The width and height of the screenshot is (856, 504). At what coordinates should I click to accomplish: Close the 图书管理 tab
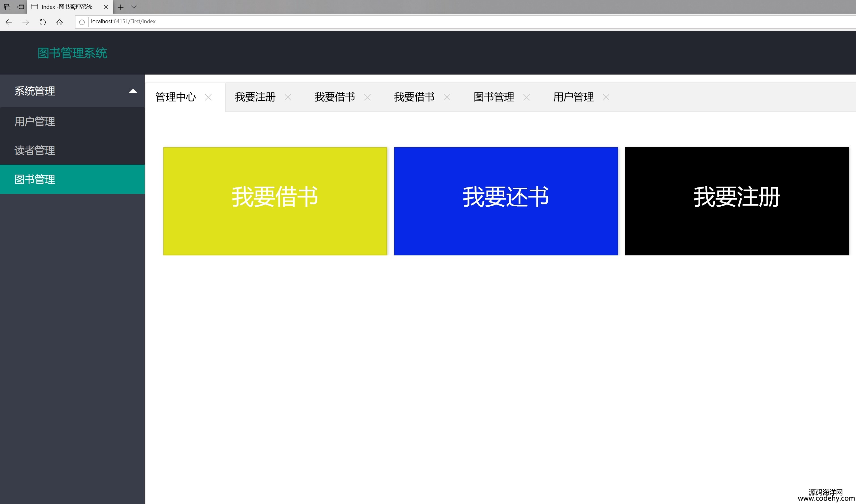point(526,98)
